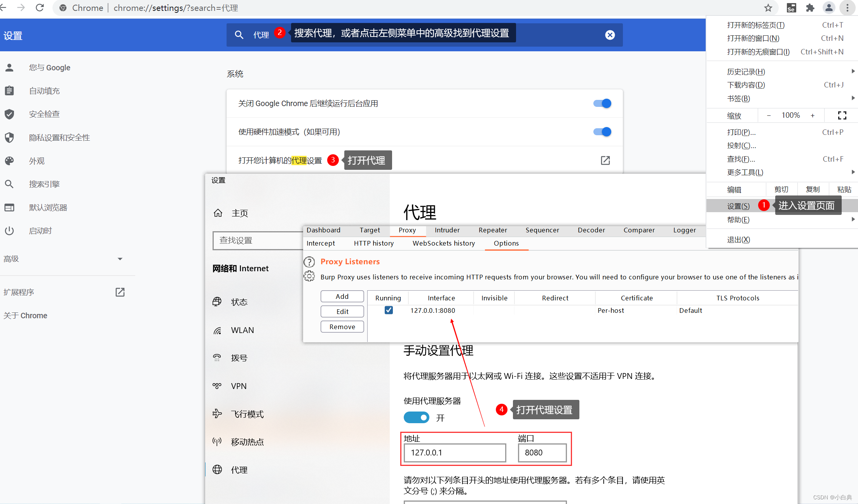Click external-link icon next to 打开您计算机的代理设置
The image size is (858, 504).
pos(605,160)
